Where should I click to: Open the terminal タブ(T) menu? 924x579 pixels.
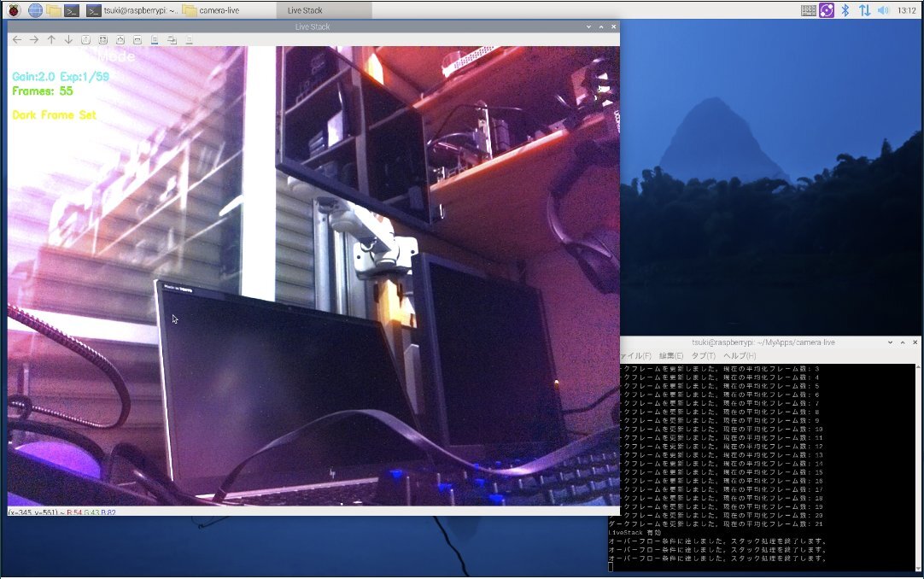703,356
